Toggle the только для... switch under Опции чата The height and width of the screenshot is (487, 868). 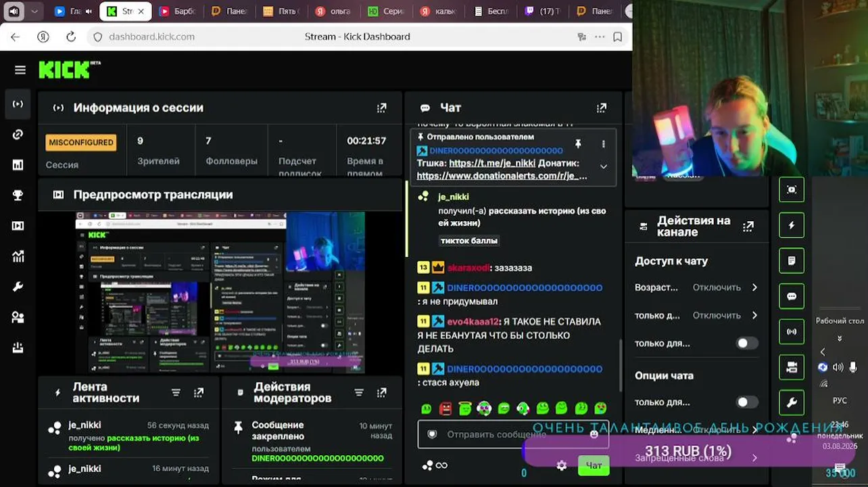pos(746,402)
